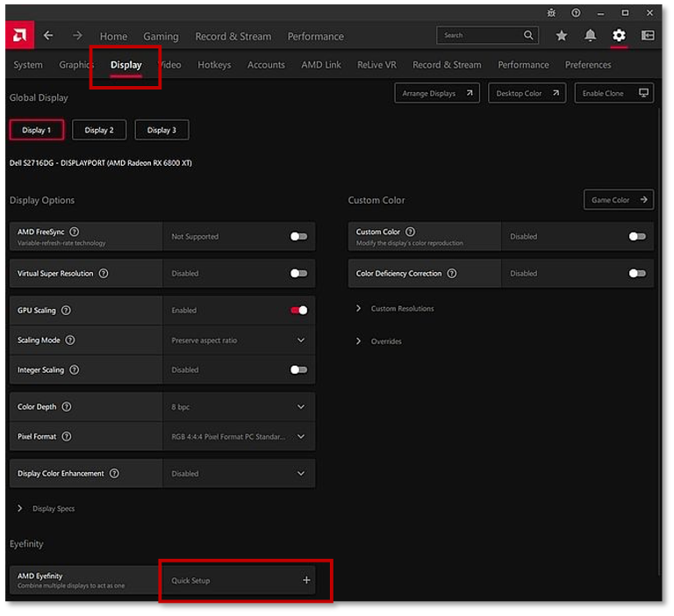Toggle the sidebar panel icon
This screenshot has height=616, width=674.
click(x=648, y=35)
